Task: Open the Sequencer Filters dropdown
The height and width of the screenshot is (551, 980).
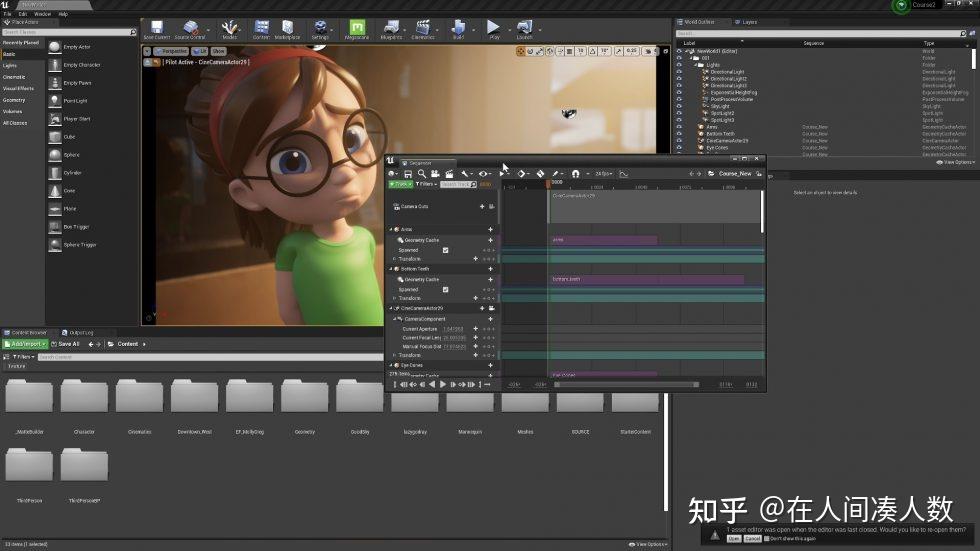Action: click(x=426, y=184)
